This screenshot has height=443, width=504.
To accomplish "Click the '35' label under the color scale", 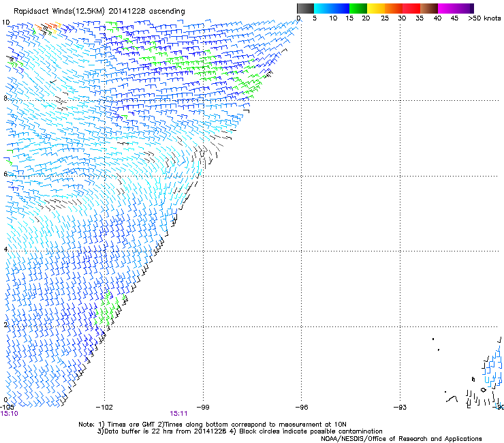I will (420, 18).
